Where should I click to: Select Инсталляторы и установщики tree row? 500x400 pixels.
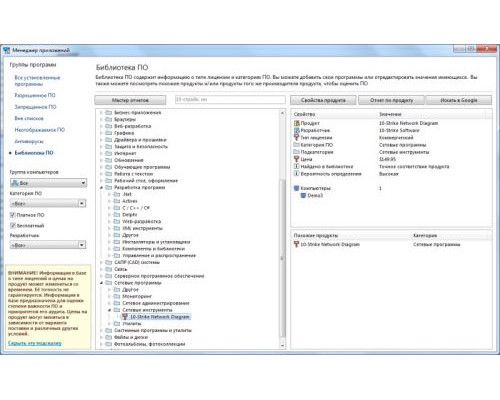[x=156, y=242]
